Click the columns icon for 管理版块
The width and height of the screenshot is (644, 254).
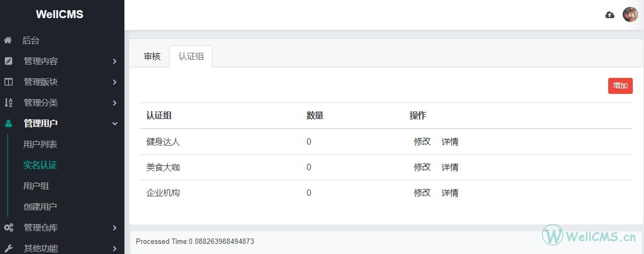tap(8, 82)
